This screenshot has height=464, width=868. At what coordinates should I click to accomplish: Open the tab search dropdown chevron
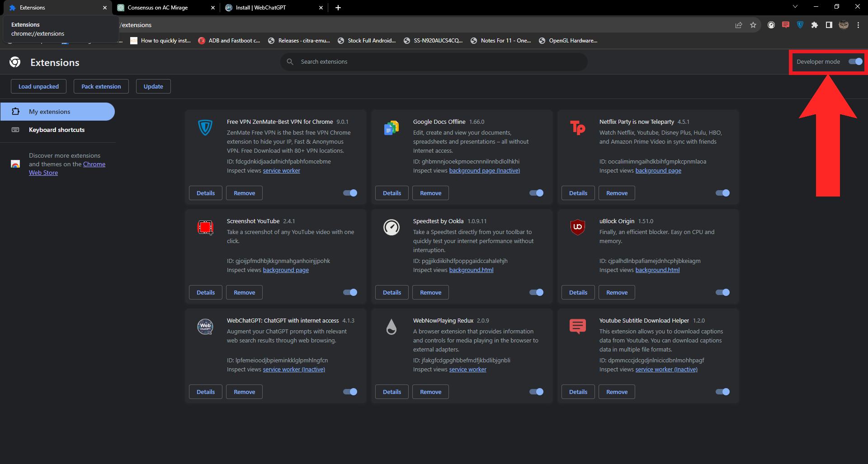pyautogui.click(x=795, y=7)
